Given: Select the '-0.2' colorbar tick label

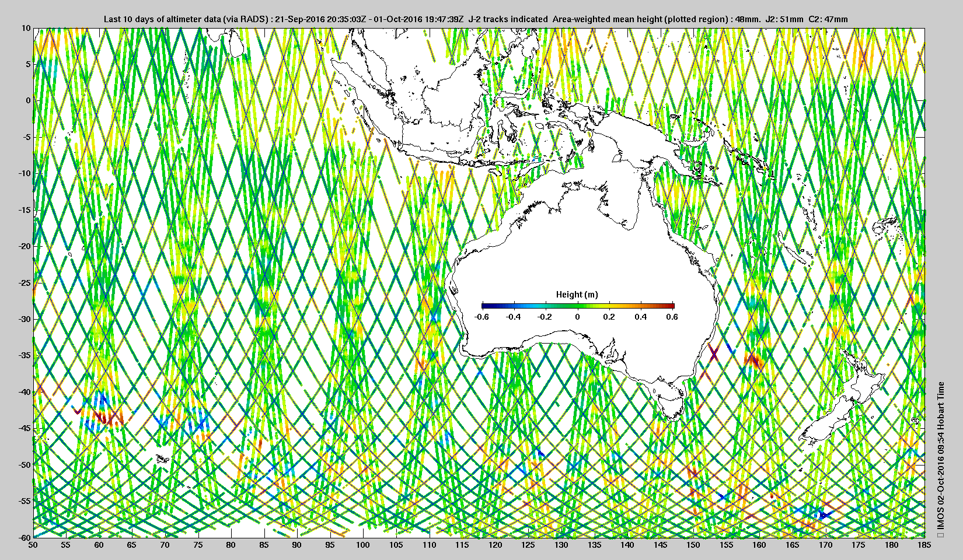Looking at the screenshot, I should point(545,317).
